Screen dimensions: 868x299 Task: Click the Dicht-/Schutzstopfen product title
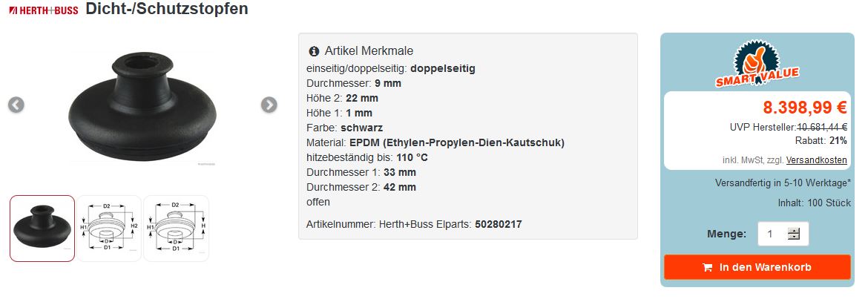[167, 9]
